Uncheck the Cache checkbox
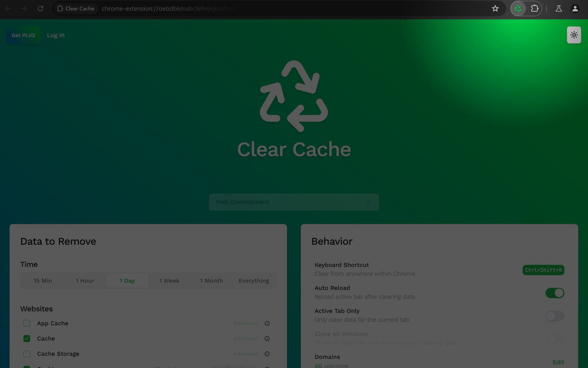Screen dimensions: 588x368 click(27, 339)
